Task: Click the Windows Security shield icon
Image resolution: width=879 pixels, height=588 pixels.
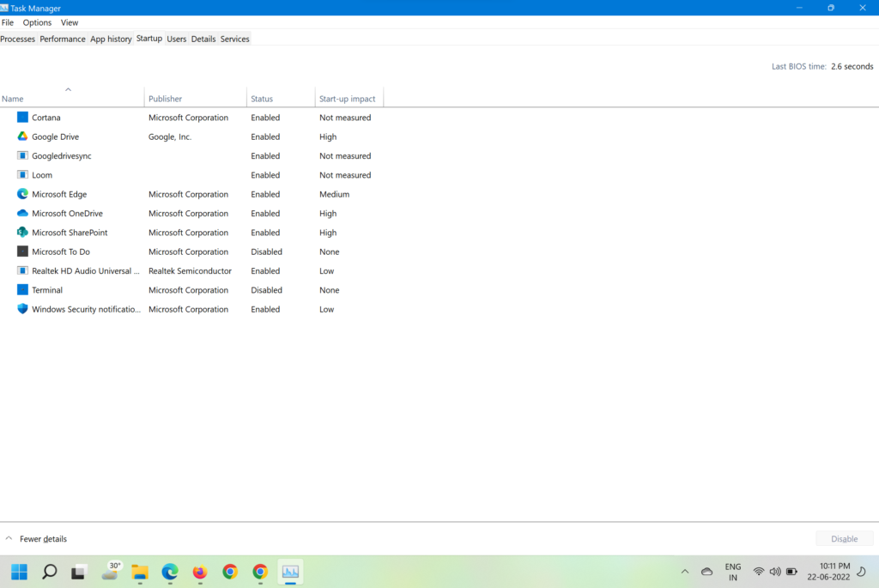Action: (22, 309)
